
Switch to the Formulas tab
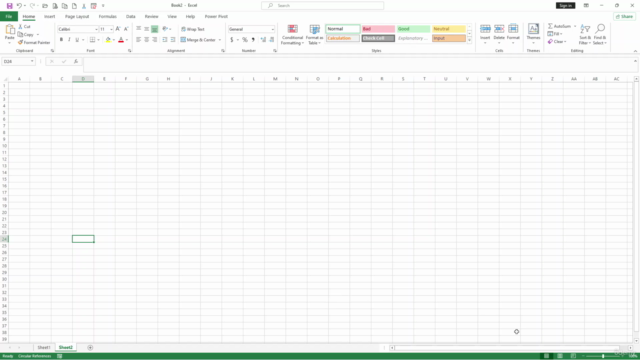pyautogui.click(x=107, y=16)
